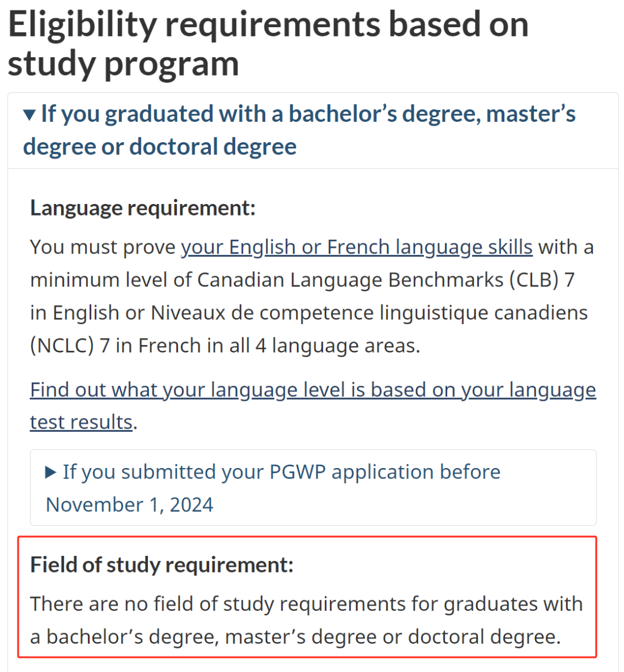Click the down-pointing triangle beside "If you graduated"
The image size is (624, 672).
(29, 115)
